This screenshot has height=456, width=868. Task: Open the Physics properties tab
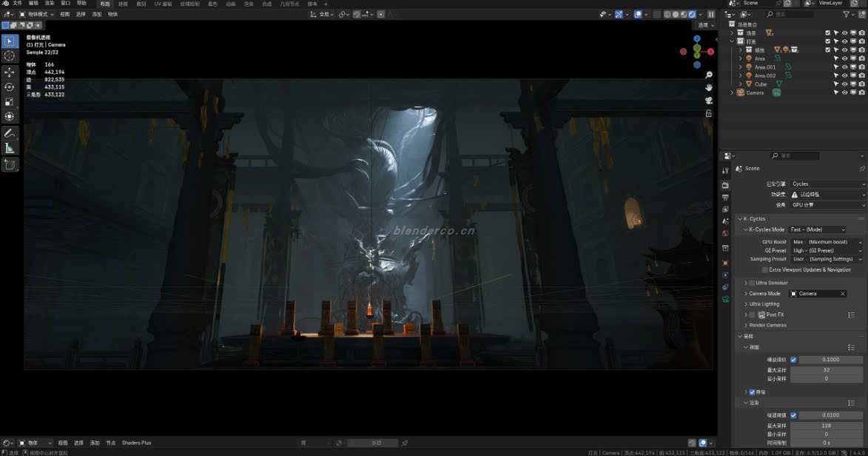(725, 275)
